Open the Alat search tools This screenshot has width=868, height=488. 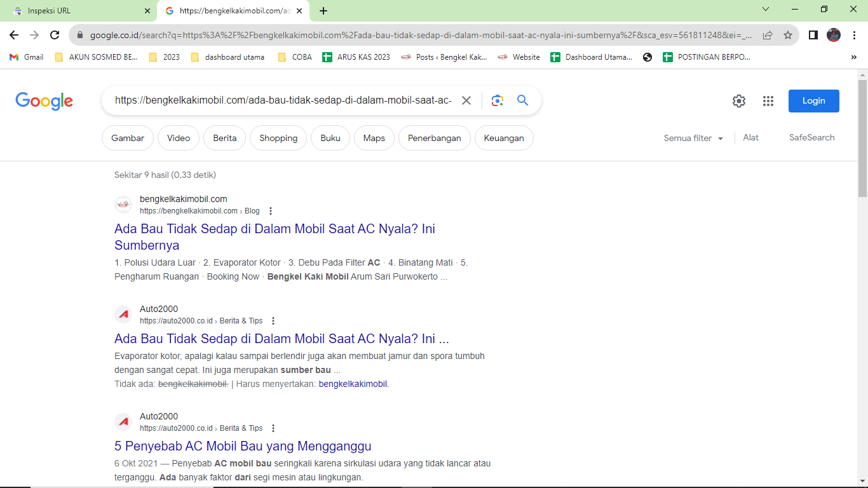click(751, 137)
